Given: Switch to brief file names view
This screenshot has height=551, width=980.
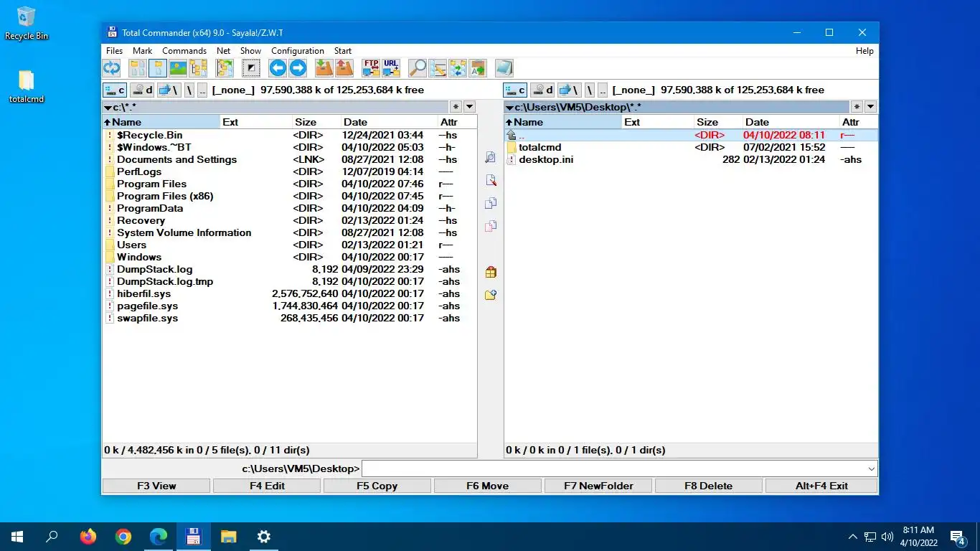Looking at the screenshot, I should coord(138,68).
